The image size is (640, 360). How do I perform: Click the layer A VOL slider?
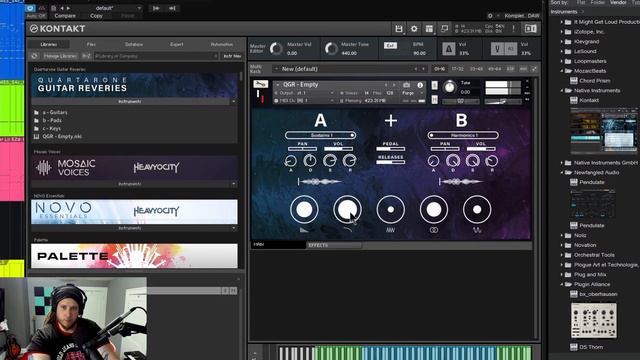pos(338,149)
